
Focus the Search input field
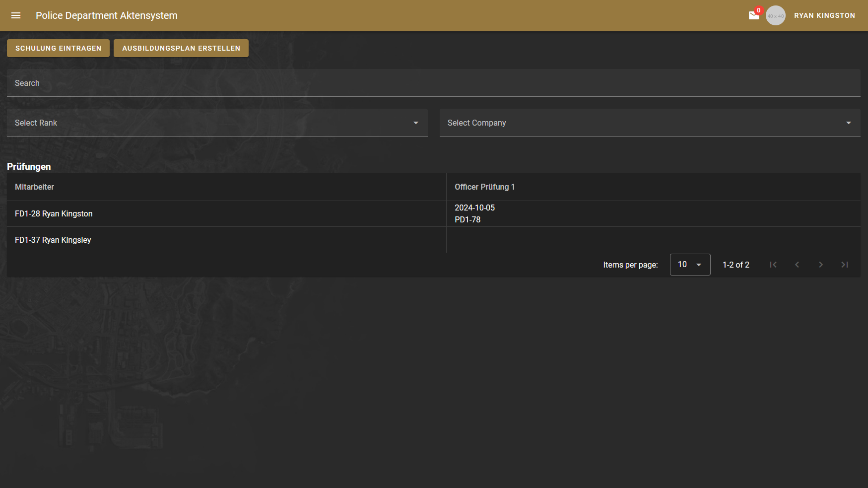click(434, 83)
